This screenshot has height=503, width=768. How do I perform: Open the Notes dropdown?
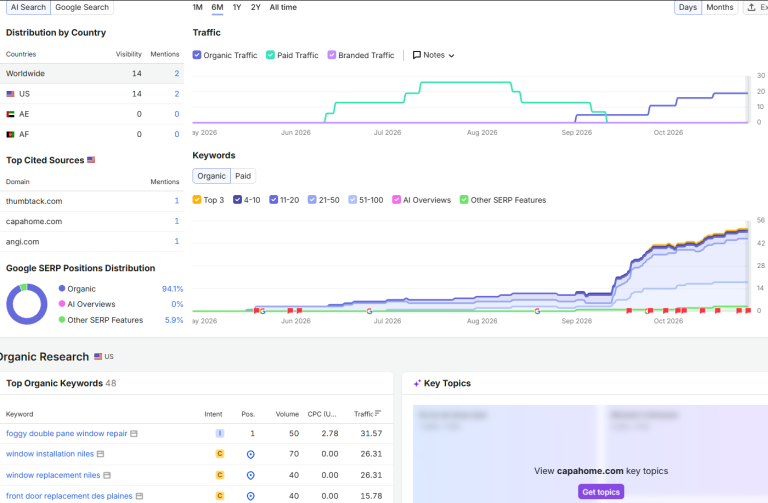[x=433, y=55]
